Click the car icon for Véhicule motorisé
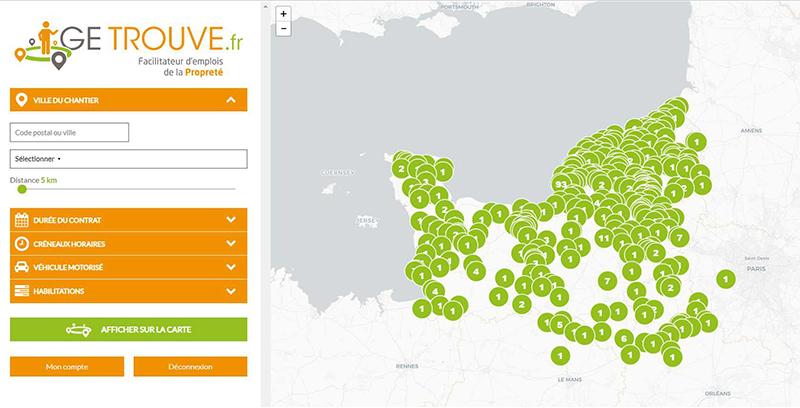This screenshot has width=800, height=408. point(21,268)
